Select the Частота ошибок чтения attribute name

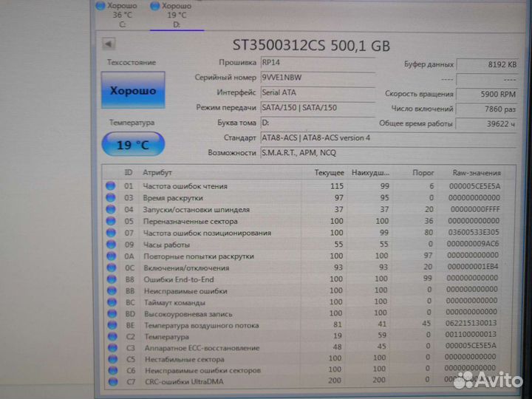point(185,186)
